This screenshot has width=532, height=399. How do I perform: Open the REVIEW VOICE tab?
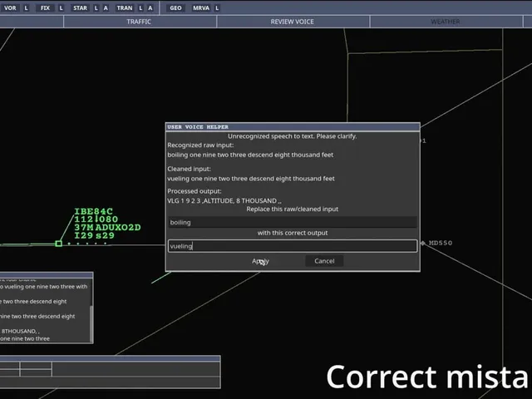click(x=293, y=22)
